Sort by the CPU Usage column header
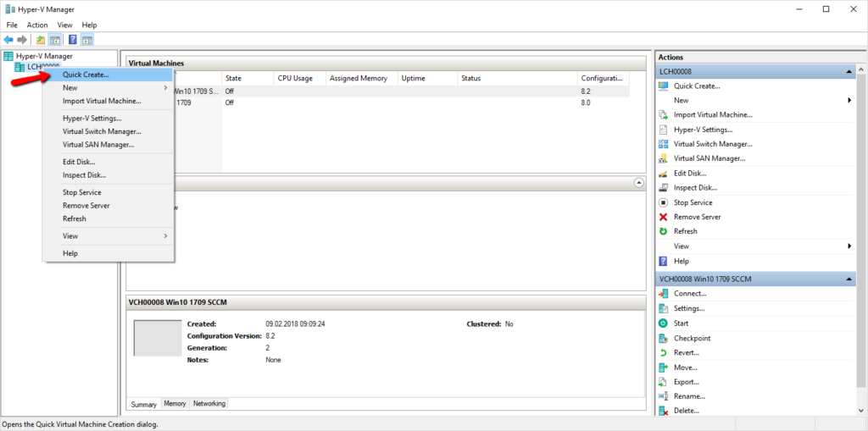The image size is (868, 431). point(300,79)
